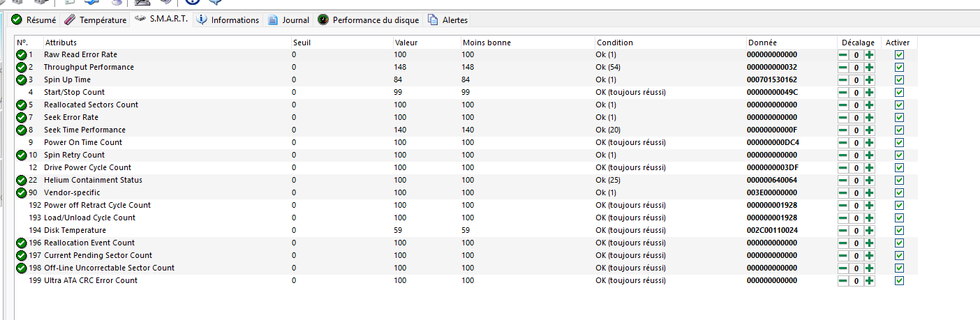Click green check icon for Reallocated Sectors Count
This screenshot has height=320, width=980.
pos(22,105)
